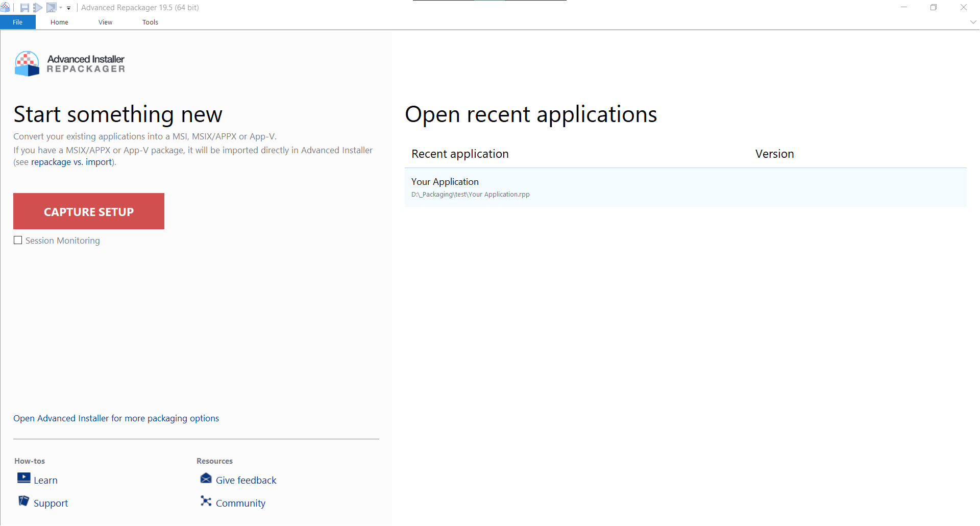Open Customize Quick Access Toolbar dropdown
This screenshot has width=980, height=526.
click(x=69, y=8)
